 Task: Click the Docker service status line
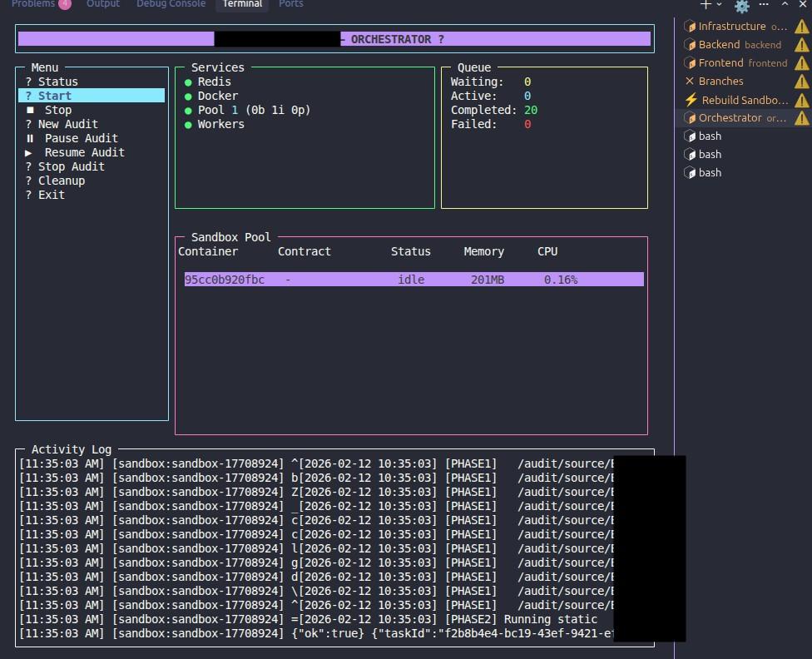(x=211, y=96)
